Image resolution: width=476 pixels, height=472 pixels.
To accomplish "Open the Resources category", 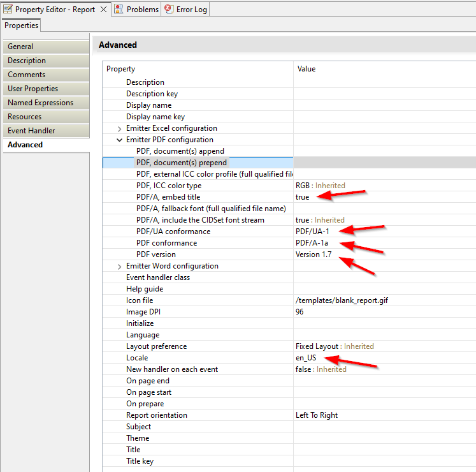I will tap(46, 116).
